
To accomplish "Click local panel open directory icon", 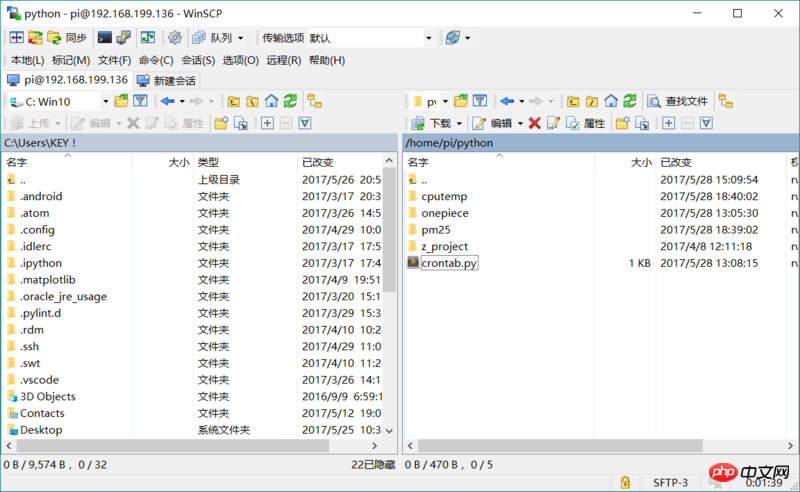I will pyautogui.click(x=121, y=101).
